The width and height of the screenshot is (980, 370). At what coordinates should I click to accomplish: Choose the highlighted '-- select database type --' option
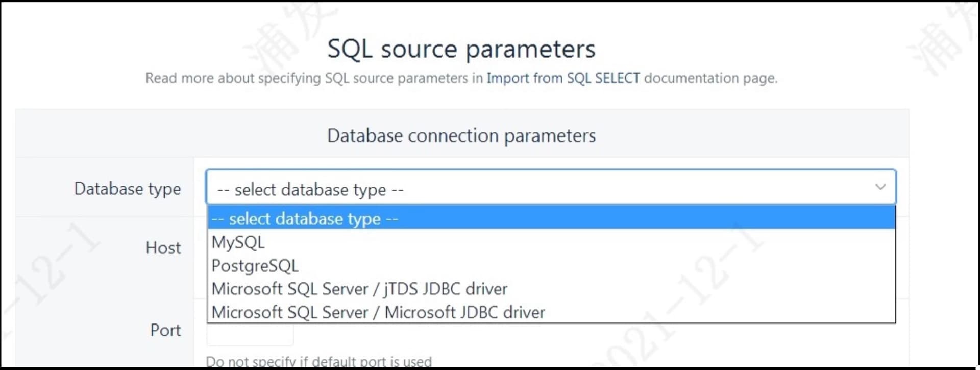551,218
